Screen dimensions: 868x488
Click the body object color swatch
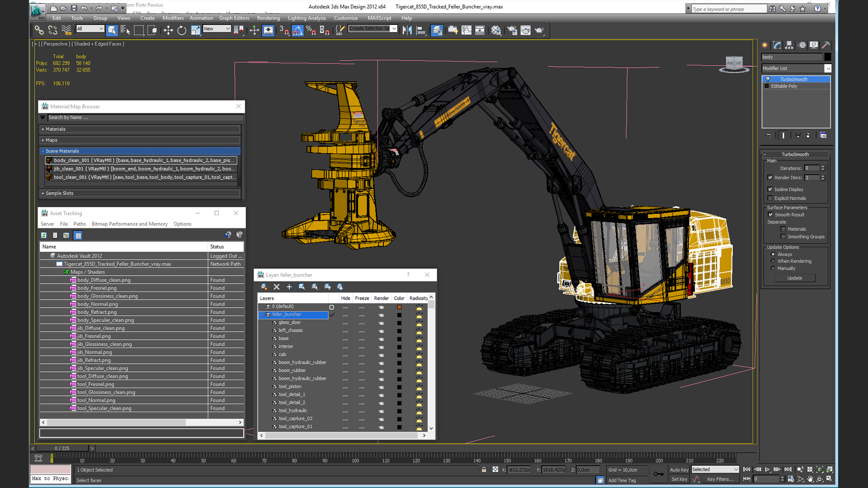[827, 57]
